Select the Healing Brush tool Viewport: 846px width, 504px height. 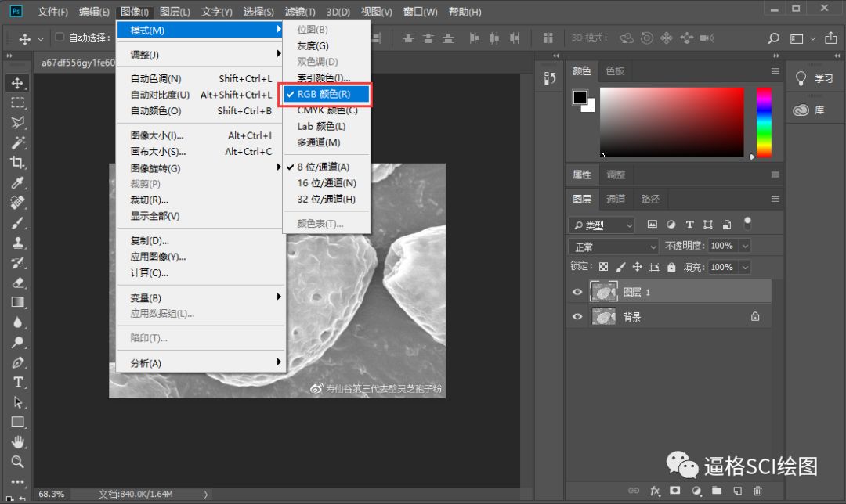[x=17, y=203]
